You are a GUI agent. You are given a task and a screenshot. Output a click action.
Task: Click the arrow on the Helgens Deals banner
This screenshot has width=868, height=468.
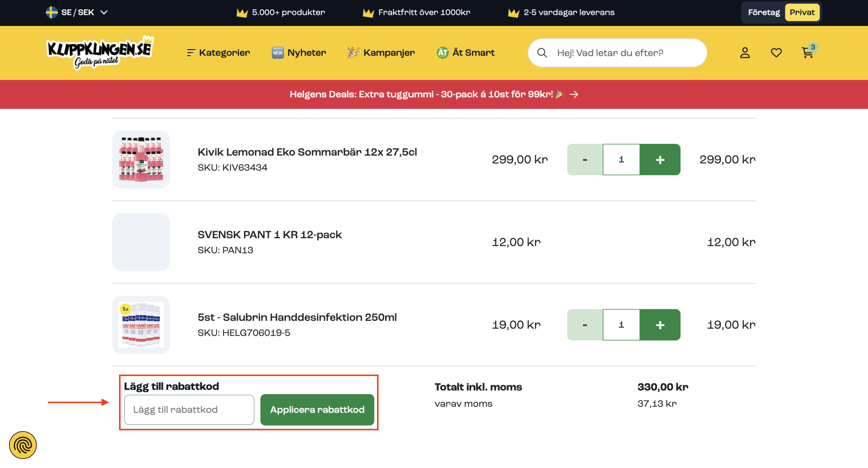[x=574, y=94]
